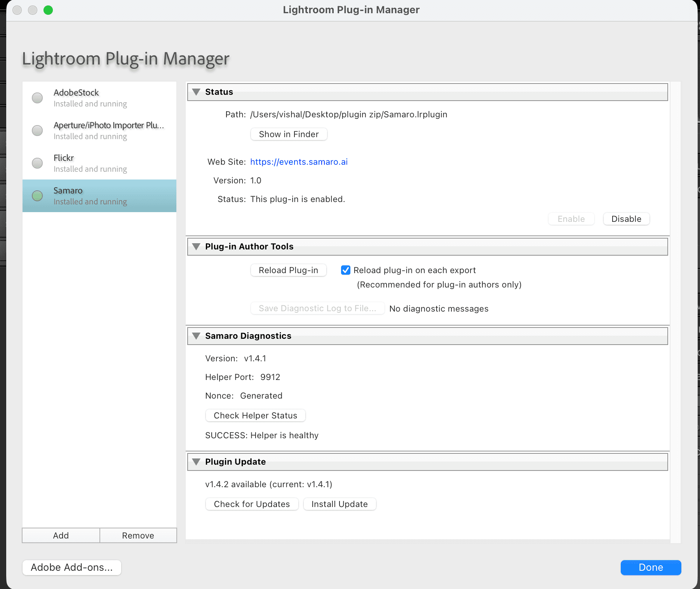Click the Done button
This screenshot has width=700, height=589.
pyautogui.click(x=651, y=567)
